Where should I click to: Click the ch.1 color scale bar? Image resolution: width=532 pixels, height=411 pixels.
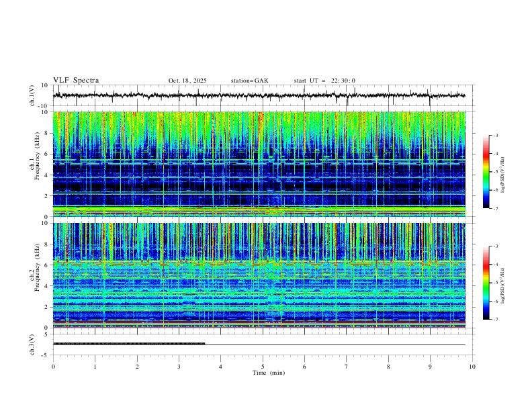(486, 172)
